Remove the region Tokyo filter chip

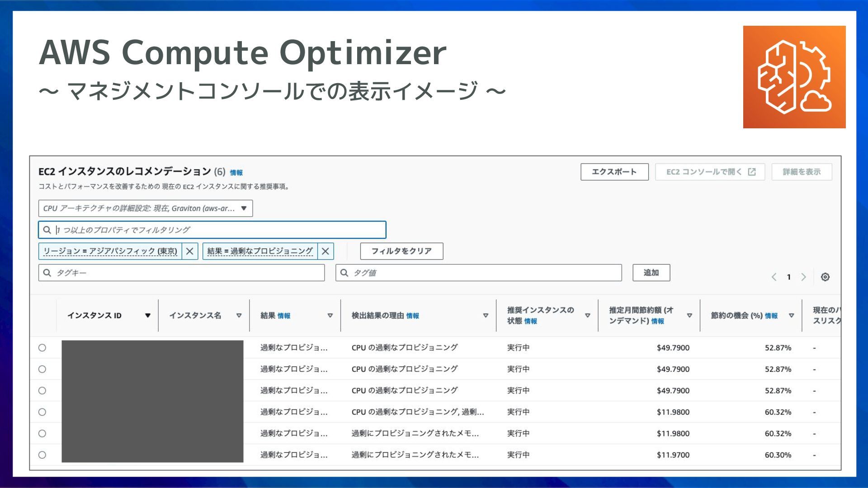point(190,251)
